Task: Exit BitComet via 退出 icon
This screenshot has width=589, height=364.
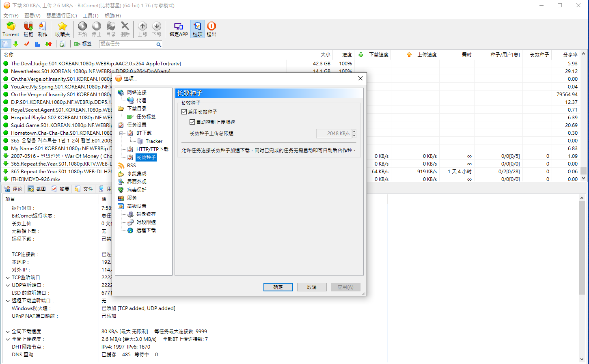Action: click(211, 29)
